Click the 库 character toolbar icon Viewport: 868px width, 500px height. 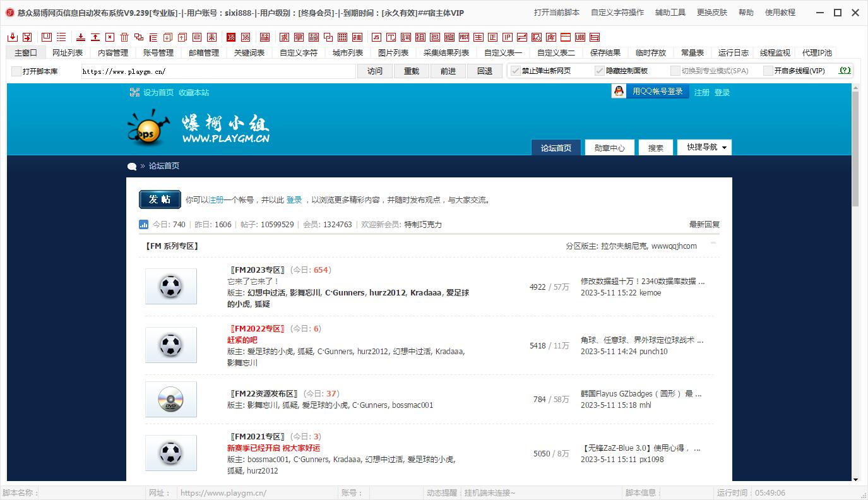(x=551, y=37)
